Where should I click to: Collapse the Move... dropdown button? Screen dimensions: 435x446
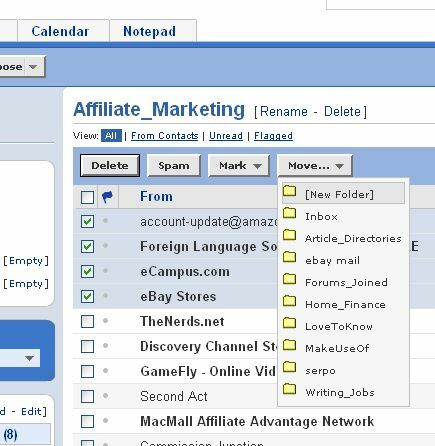[x=315, y=166]
